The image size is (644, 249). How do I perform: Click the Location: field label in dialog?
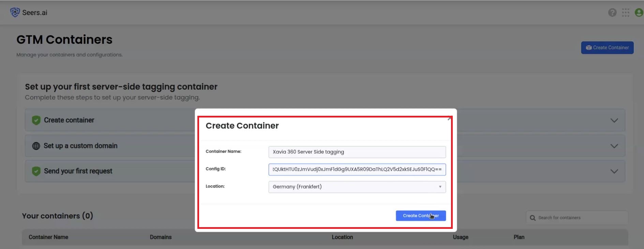click(215, 186)
